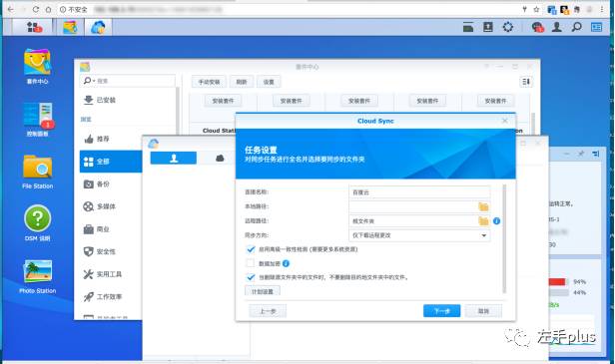The image size is (615, 364).
Task: Open DSM search magnifier icon
Action: pos(577,27)
